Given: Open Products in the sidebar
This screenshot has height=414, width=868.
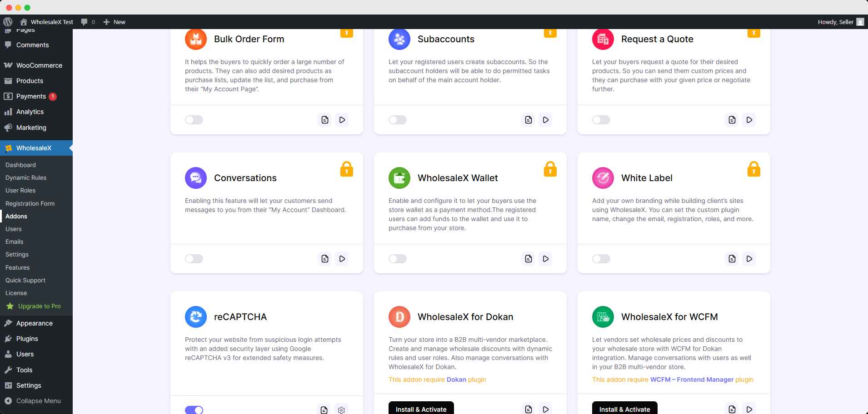Looking at the screenshot, I should click(x=36, y=81).
